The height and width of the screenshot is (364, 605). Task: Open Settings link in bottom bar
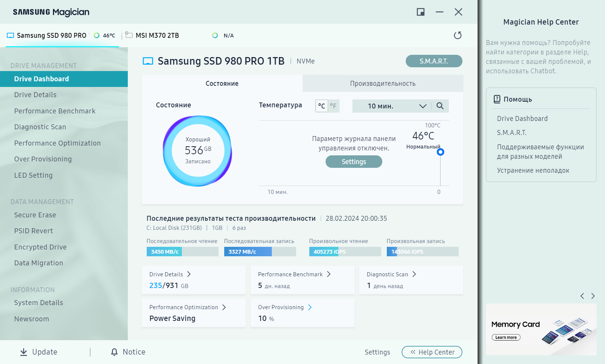[377, 352]
